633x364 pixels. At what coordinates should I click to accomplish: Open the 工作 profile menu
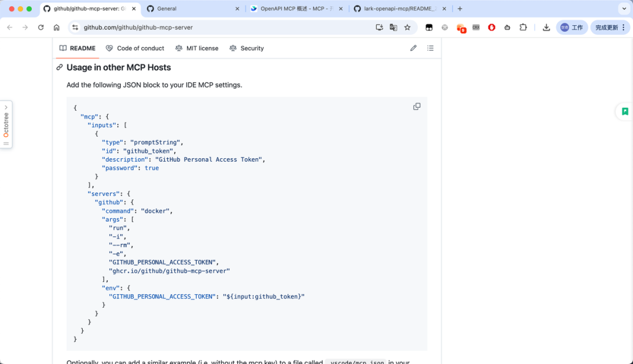[571, 28]
